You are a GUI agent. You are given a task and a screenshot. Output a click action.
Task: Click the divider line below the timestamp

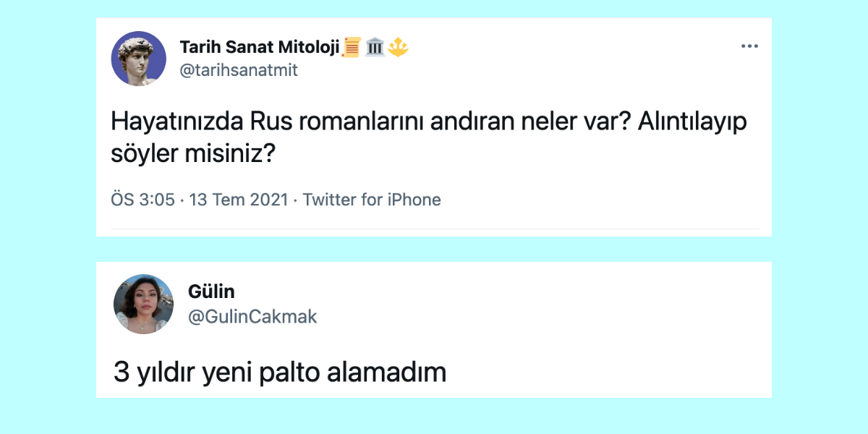pos(435,230)
